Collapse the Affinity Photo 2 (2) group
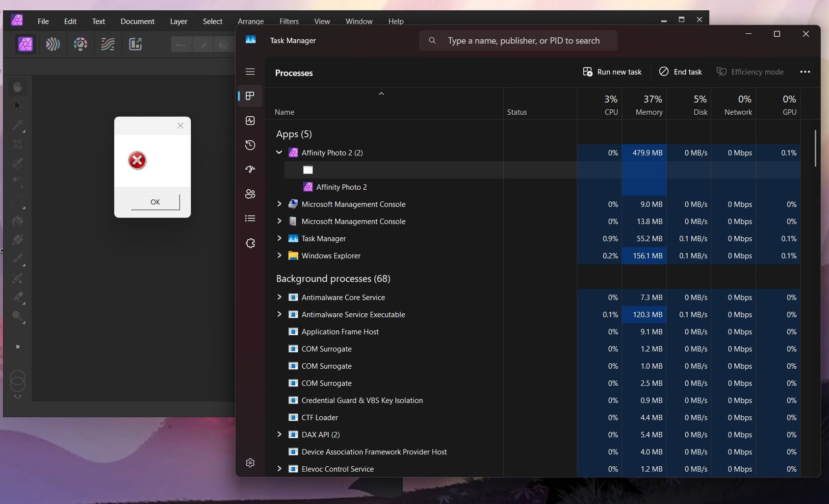Screen dimensions: 829x504 (x=279, y=152)
